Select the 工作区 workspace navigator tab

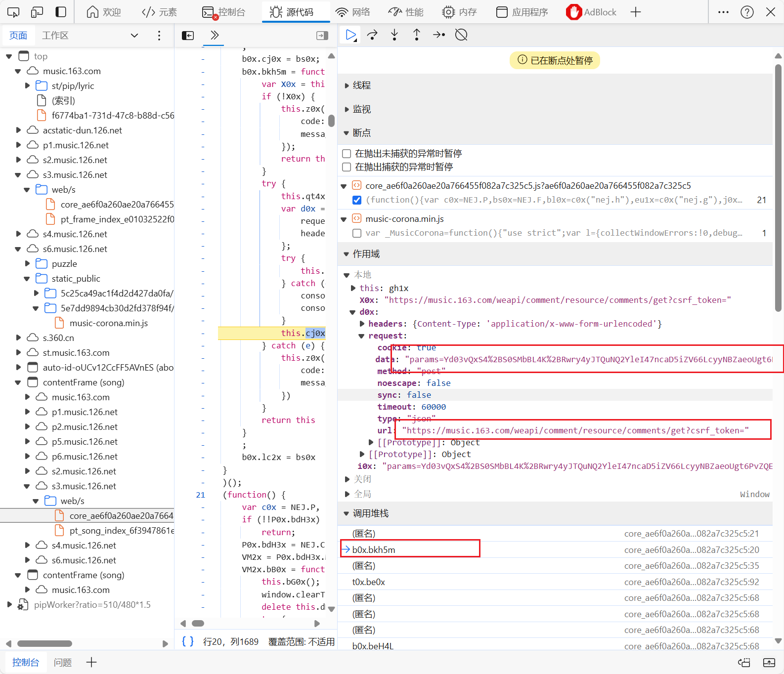tap(55, 36)
